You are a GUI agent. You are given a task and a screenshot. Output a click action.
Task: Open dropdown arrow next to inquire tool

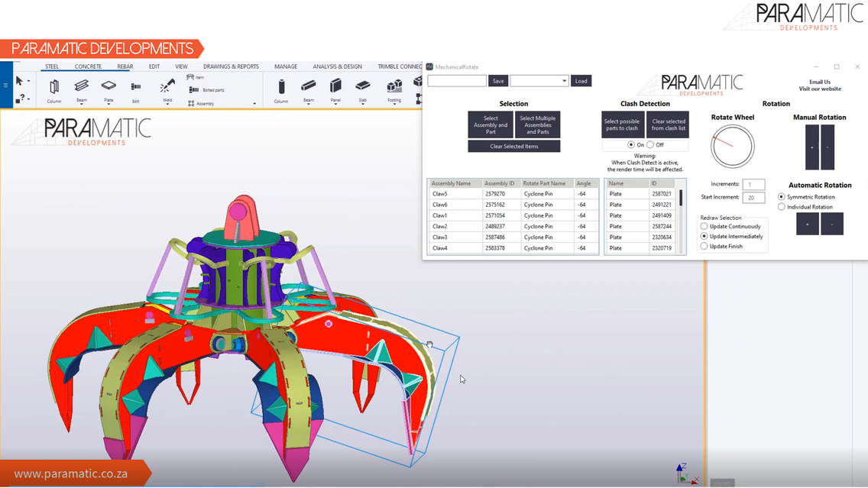point(29,99)
